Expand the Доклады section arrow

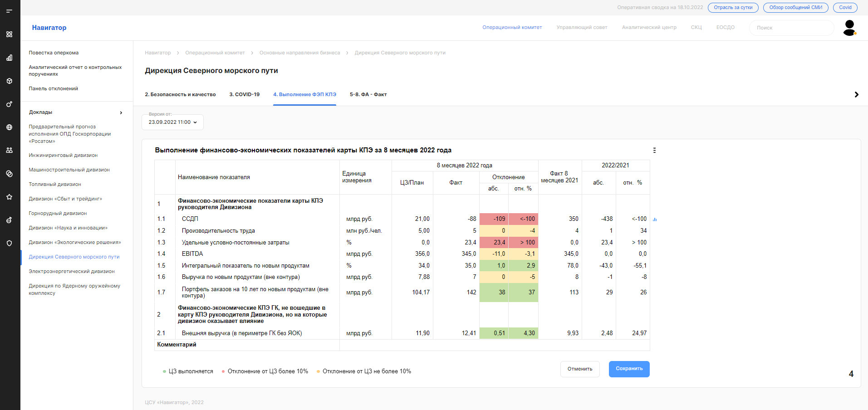pyautogui.click(x=121, y=112)
